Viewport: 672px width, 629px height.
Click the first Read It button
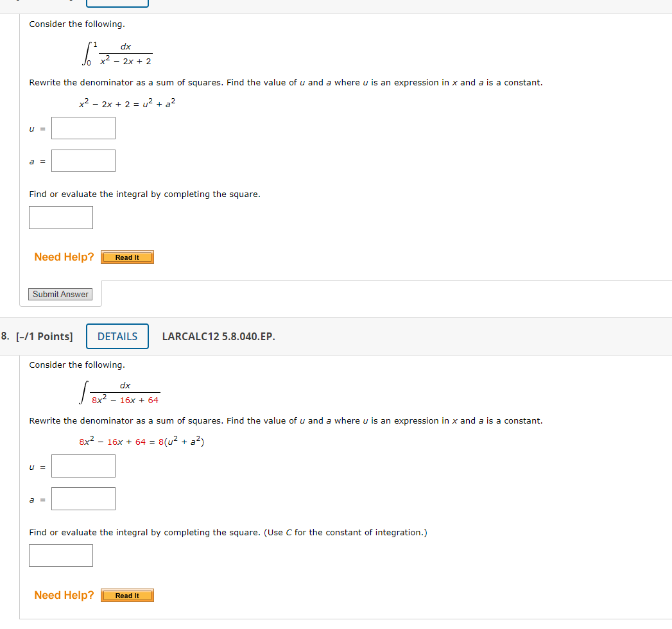[126, 257]
